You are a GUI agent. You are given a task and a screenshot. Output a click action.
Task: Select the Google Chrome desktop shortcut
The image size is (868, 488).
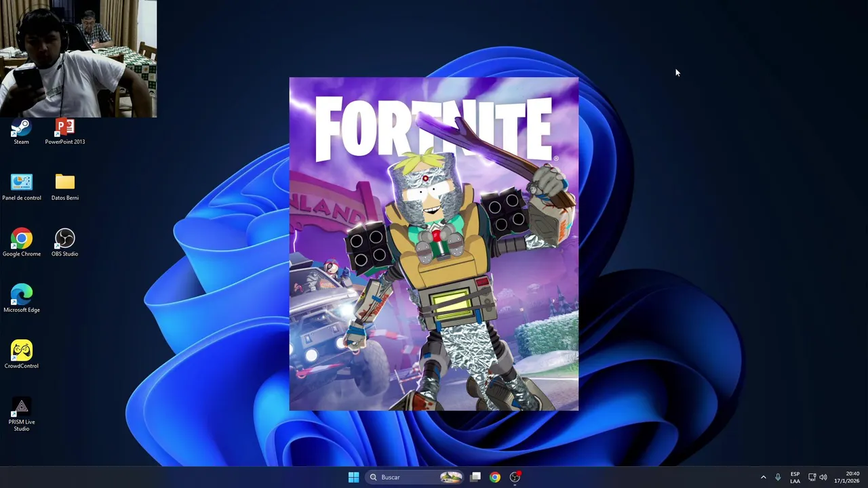[x=21, y=243]
